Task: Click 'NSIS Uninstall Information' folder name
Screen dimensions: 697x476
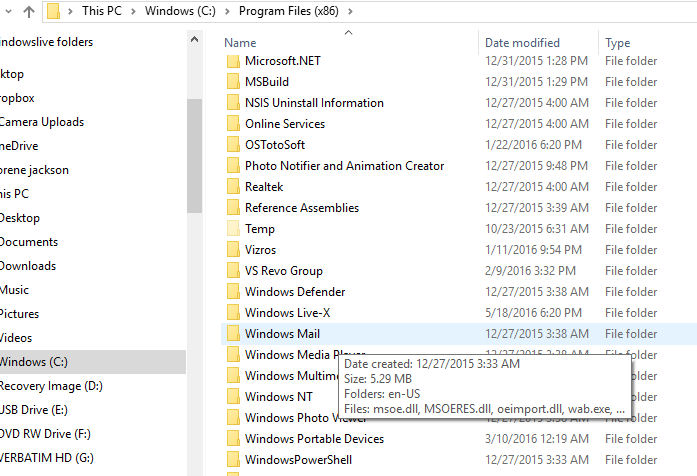Action: tap(314, 103)
